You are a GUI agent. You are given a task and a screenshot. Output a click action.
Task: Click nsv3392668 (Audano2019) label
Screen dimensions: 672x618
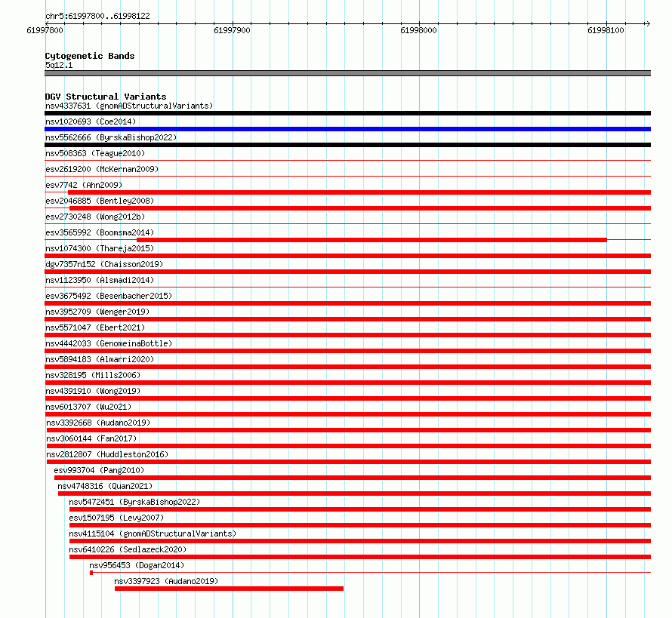(x=98, y=423)
